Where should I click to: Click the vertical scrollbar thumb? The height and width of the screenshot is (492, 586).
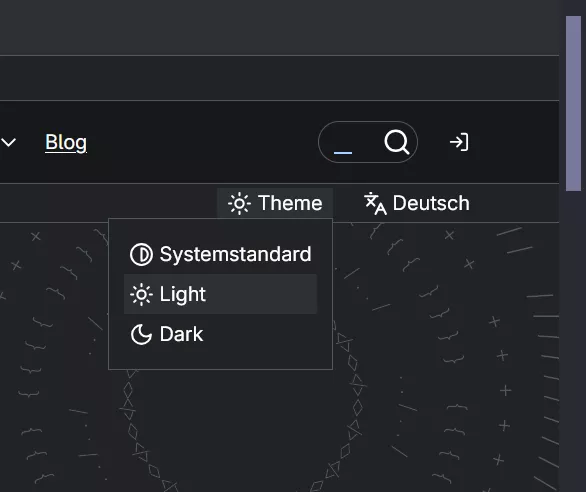[x=573, y=104]
